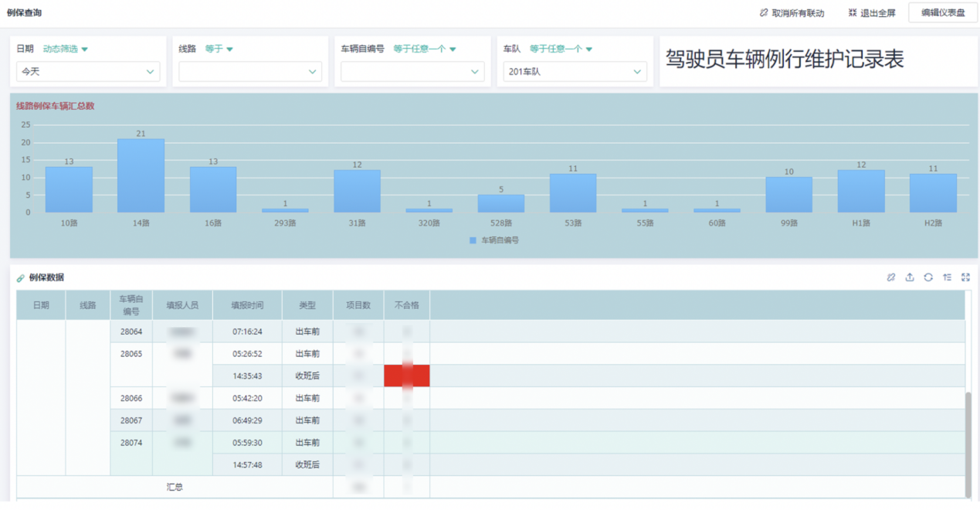The width and height of the screenshot is (980, 510).
Task: Open the 动态筛选 date filter mode dropdown
Action: click(66, 49)
